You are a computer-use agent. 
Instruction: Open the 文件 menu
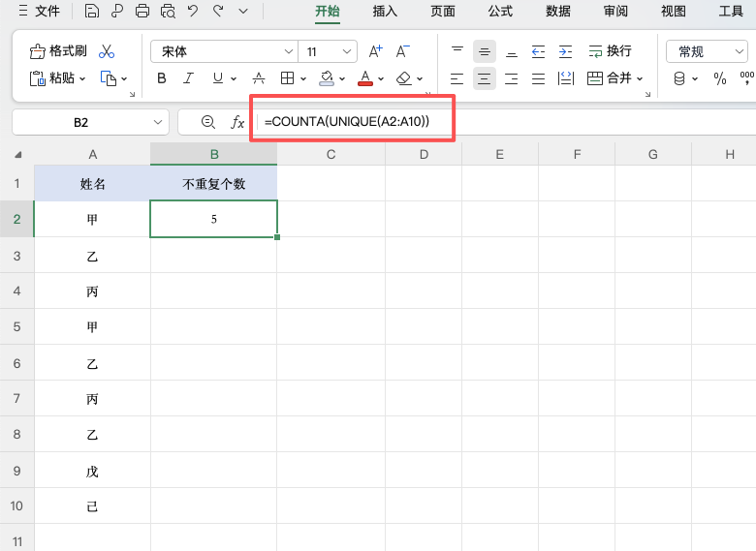point(39,11)
